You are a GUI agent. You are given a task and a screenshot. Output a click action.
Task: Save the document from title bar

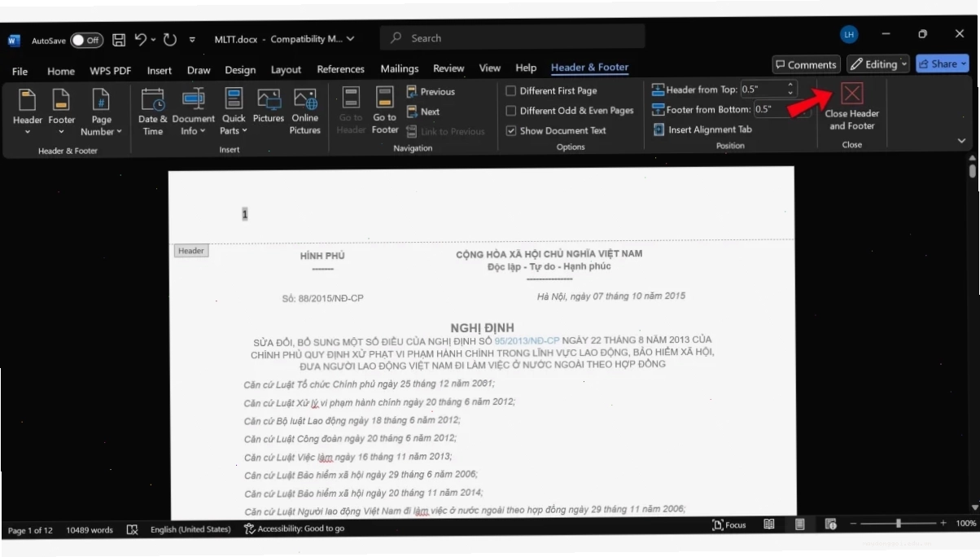point(119,39)
